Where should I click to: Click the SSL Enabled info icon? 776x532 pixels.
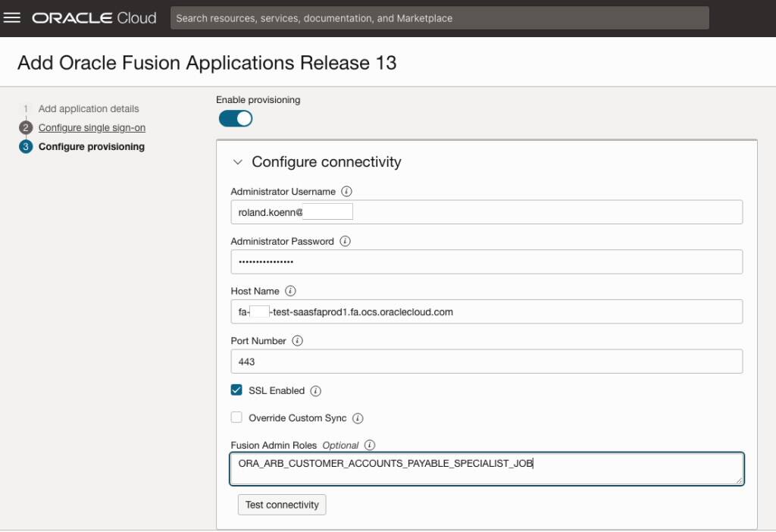(x=317, y=390)
